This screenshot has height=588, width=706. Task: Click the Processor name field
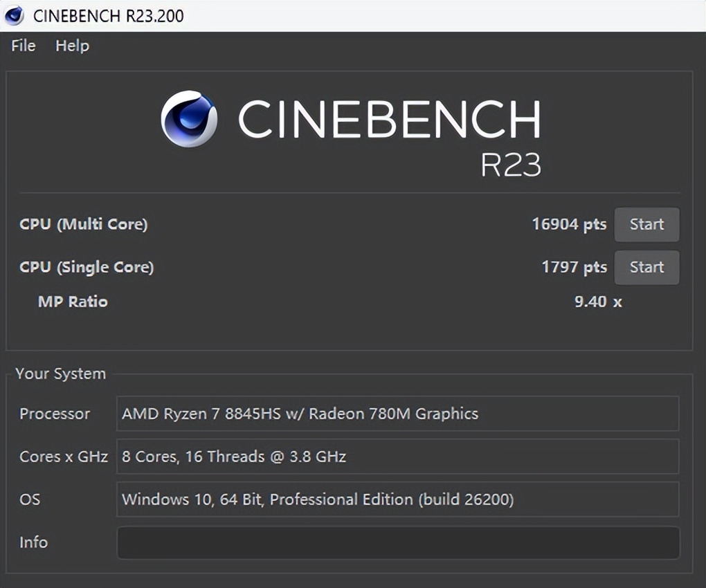pyautogui.click(x=398, y=414)
